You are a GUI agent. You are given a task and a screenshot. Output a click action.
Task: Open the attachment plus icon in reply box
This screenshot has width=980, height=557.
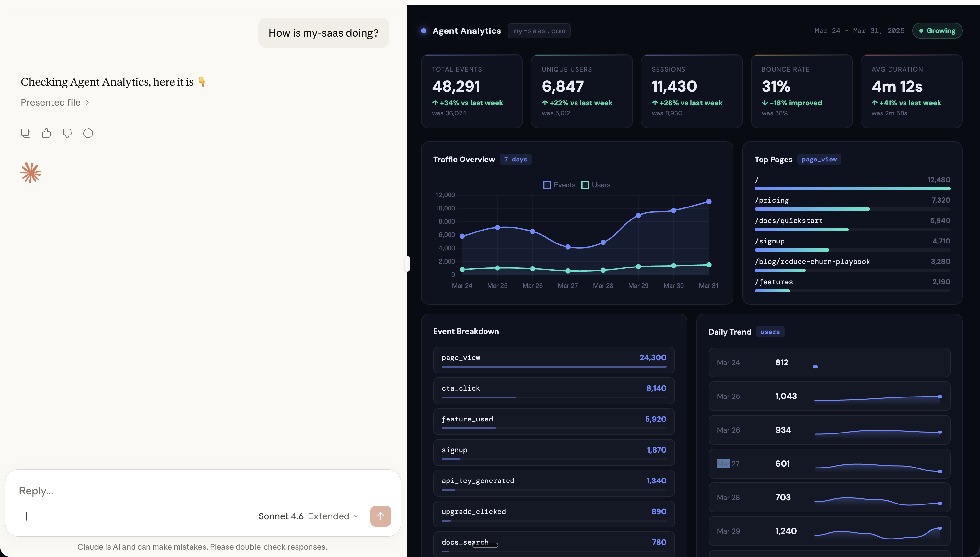coord(26,516)
